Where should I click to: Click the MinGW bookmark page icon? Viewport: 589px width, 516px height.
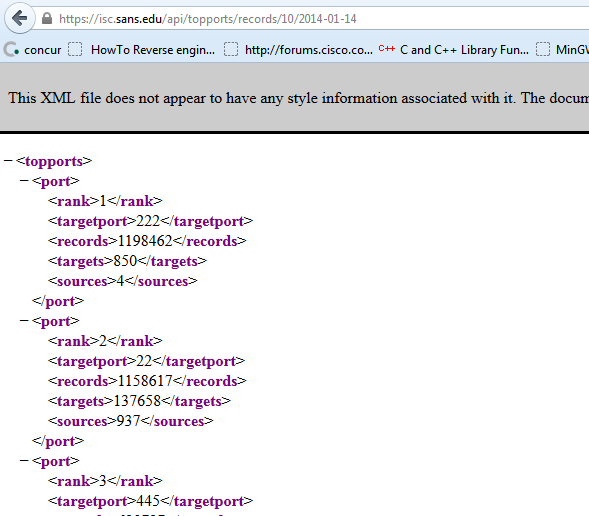tap(543, 49)
